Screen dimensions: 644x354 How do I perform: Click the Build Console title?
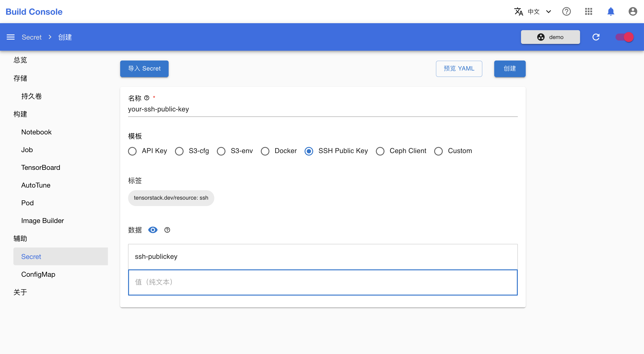[x=34, y=12]
